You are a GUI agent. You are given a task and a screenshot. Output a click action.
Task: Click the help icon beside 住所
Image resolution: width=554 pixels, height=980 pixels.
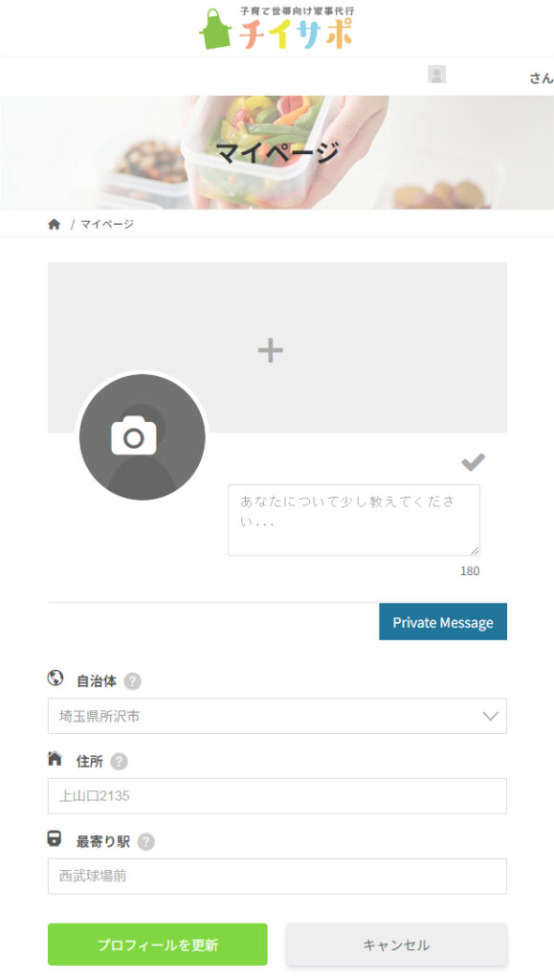pos(119,761)
